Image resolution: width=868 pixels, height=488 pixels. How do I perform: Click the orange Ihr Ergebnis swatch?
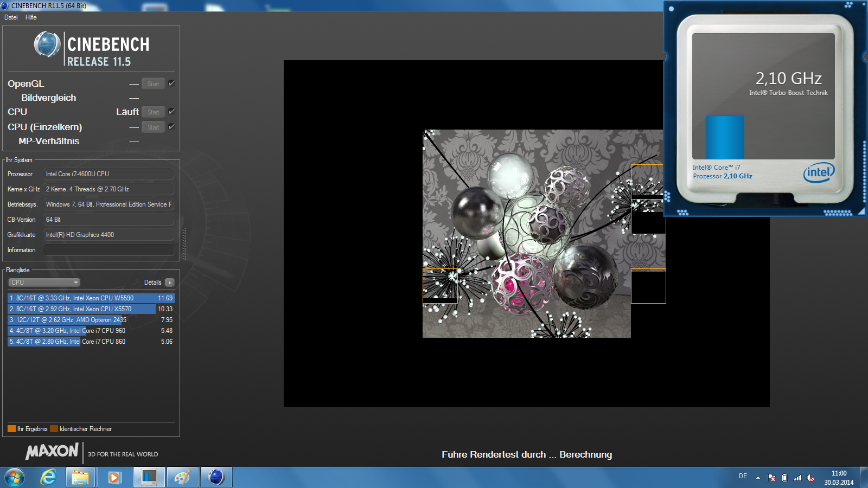point(11,429)
